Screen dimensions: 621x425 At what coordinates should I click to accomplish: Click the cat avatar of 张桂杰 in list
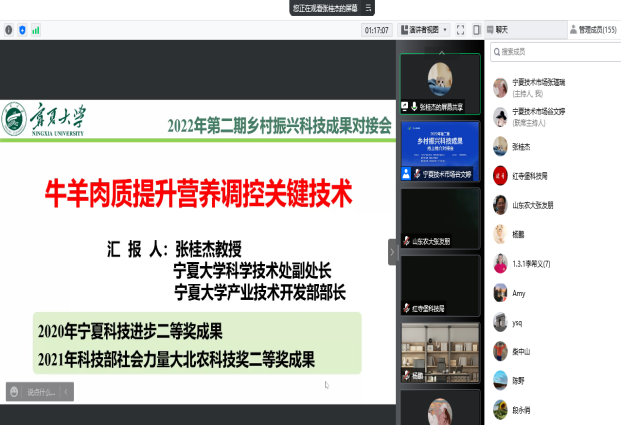coord(500,147)
